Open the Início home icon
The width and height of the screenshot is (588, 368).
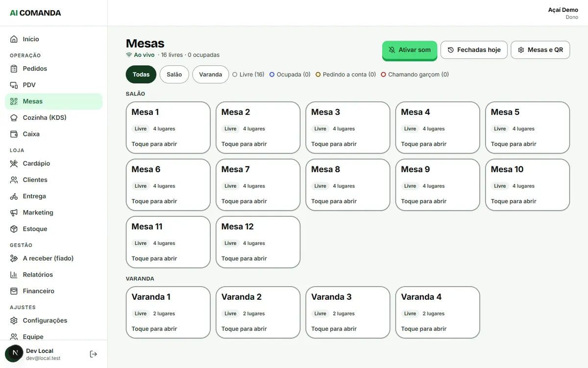(x=14, y=39)
